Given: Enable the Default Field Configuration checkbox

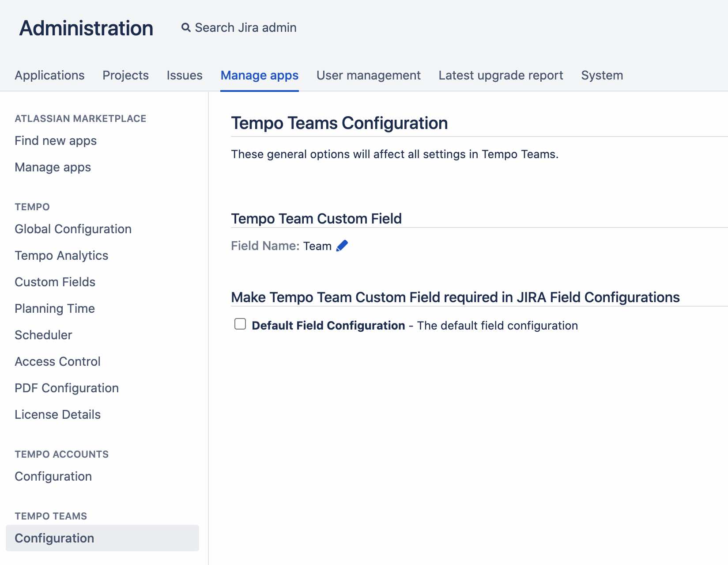Looking at the screenshot, I should point(240,324).
